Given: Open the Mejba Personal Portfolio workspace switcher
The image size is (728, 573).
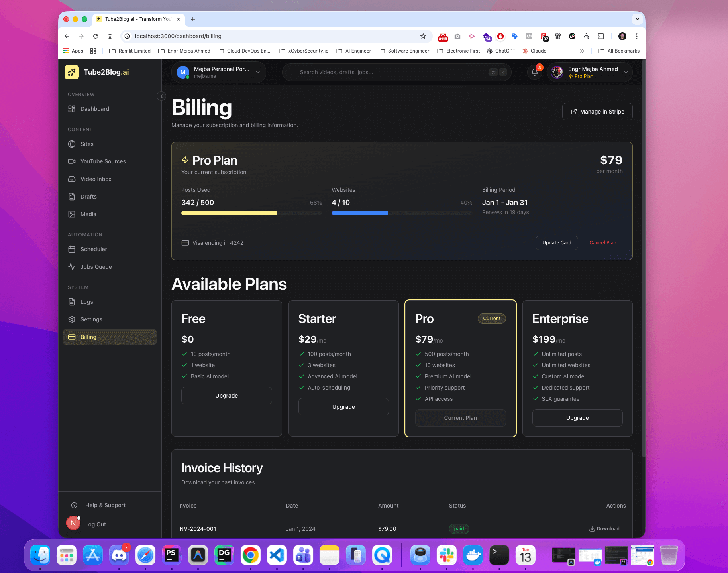Looking at the screenshot, I should point(218,72).
